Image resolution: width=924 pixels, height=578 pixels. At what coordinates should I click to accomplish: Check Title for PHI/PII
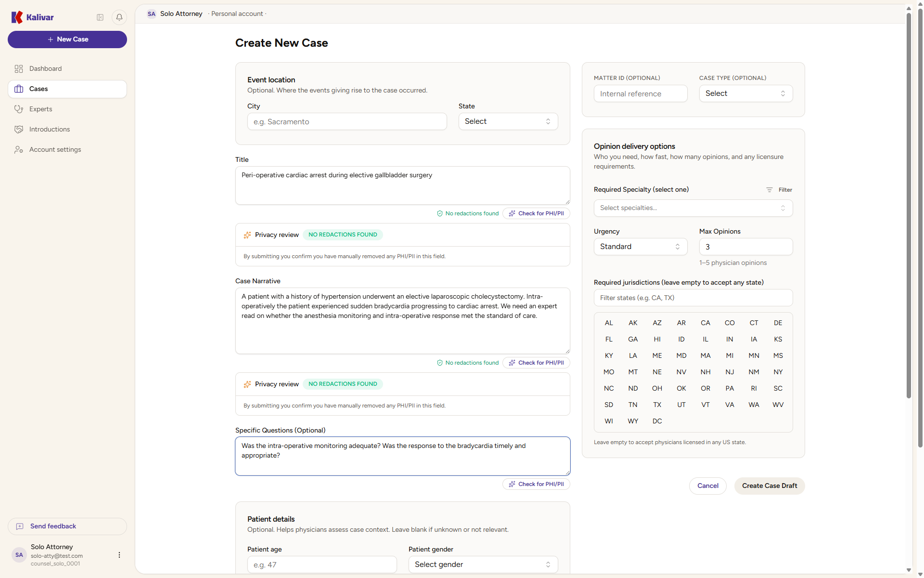pos(536,213)
